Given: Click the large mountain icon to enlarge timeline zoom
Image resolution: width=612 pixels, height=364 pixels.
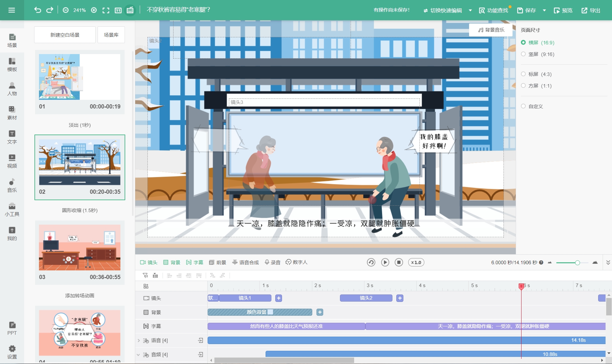Looking at the screenshot, I should [595, 263].
